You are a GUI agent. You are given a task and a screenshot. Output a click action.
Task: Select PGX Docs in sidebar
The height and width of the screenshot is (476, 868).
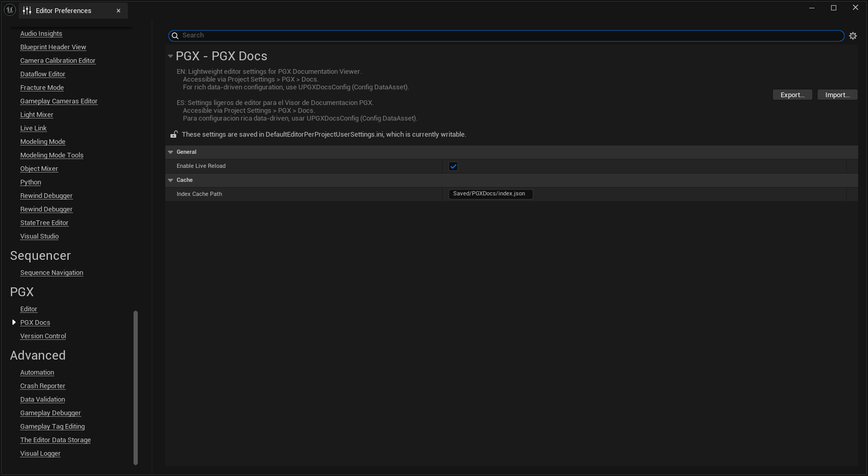(35, 323)
